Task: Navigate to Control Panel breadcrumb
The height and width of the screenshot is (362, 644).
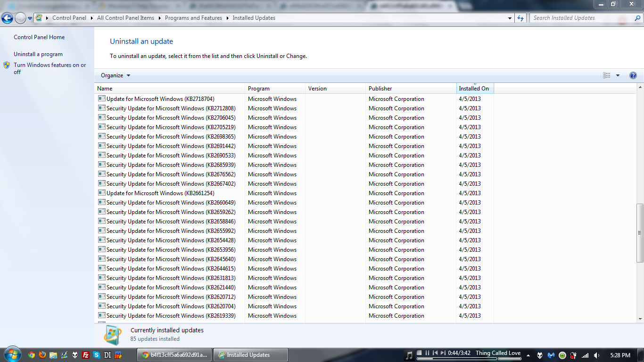Action: (69, 18)
